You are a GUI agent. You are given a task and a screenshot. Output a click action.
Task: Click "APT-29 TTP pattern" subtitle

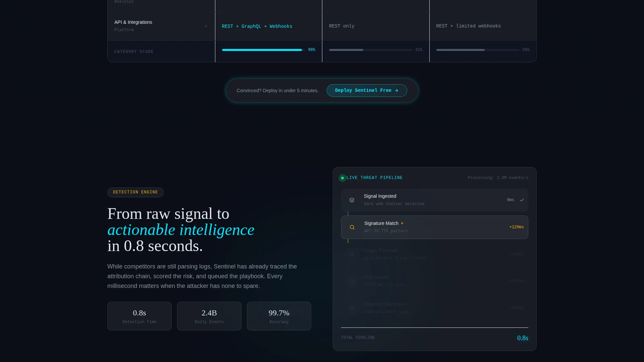pos(386,231)
